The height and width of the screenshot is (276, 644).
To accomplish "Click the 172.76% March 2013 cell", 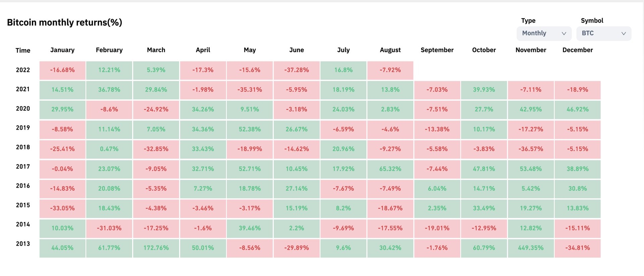I will 156,248.
